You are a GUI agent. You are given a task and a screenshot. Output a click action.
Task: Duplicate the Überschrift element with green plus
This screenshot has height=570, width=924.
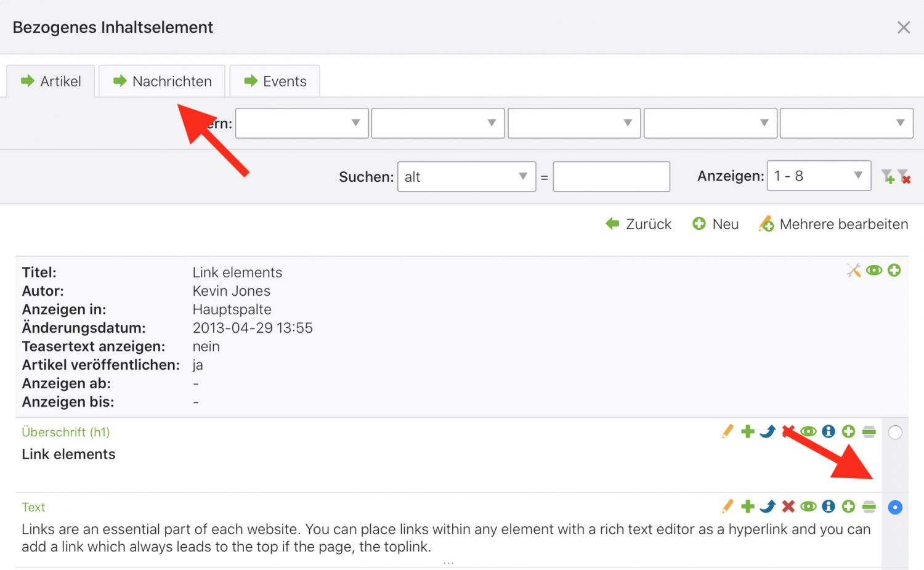coord(748,431)
